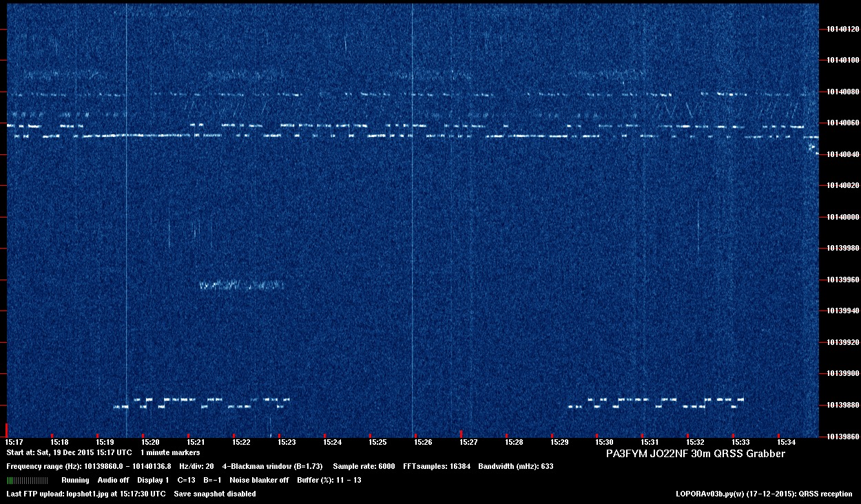Click the 10139940 frequency label
Image resolution: width=861 pixels, height=504 pixels.
pos(842,311)
